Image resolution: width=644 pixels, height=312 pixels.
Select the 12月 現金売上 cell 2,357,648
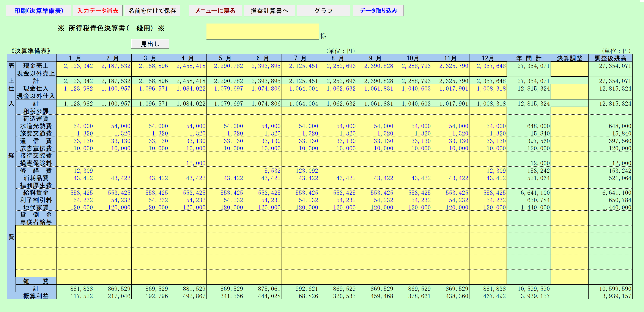[488, 66]
